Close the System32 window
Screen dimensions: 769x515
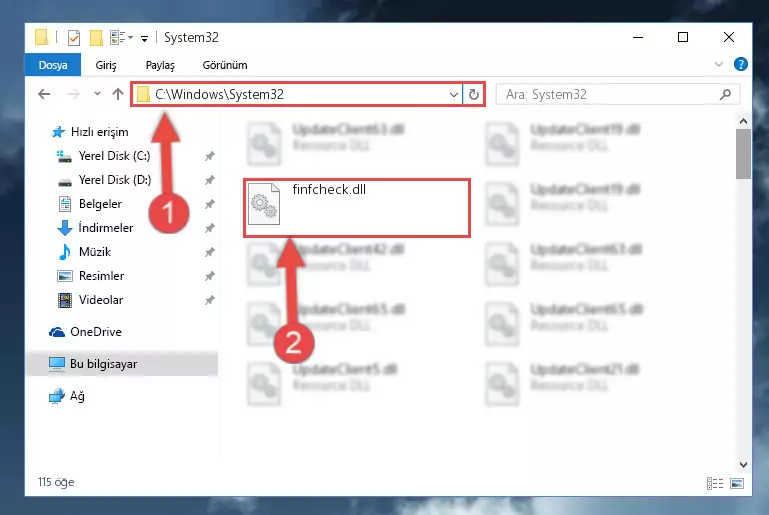(729, 37)
